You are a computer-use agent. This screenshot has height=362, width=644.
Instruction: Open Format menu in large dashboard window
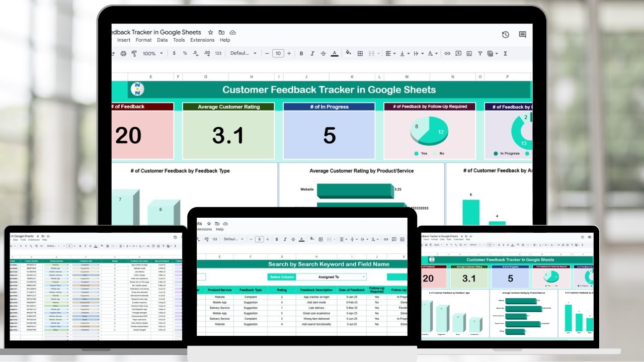[x=143, y=40]
